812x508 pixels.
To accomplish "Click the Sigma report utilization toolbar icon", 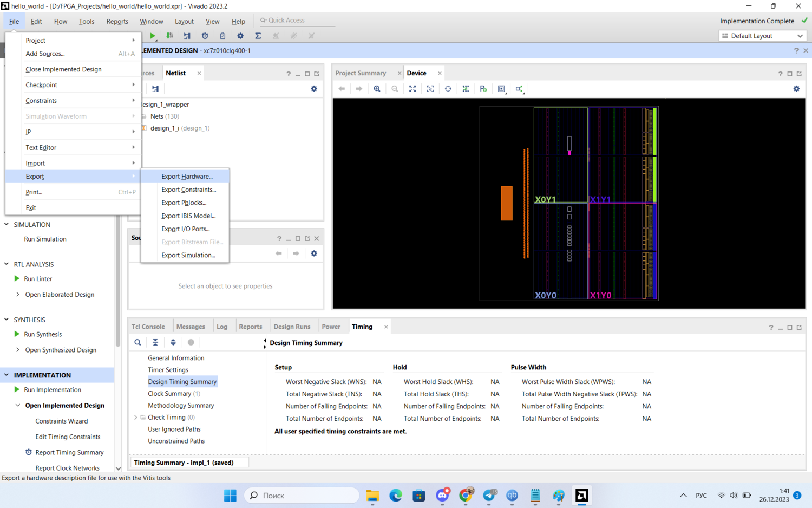I will pos(258,36).
